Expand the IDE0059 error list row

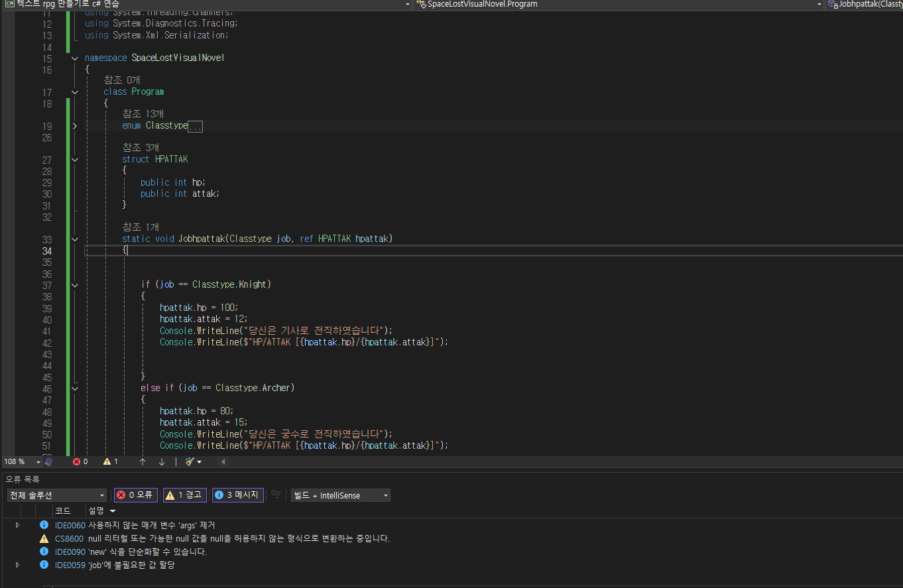point(18,565)
